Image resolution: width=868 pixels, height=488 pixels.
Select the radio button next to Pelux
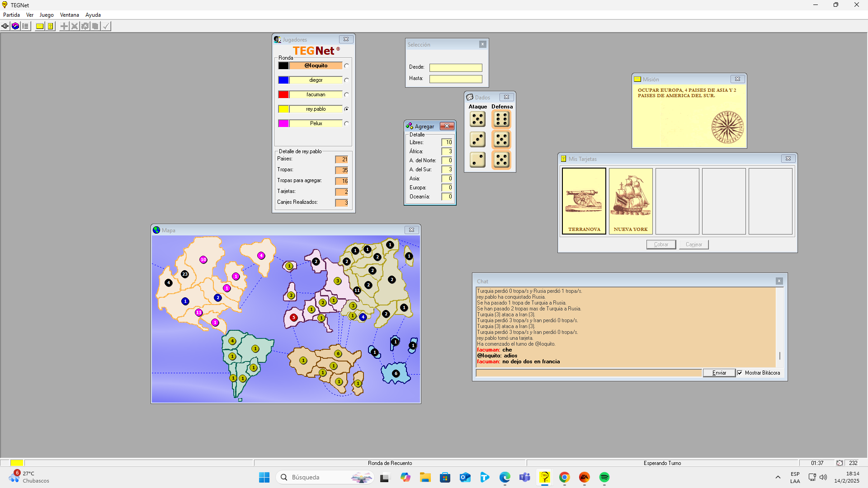pos(346,124)
